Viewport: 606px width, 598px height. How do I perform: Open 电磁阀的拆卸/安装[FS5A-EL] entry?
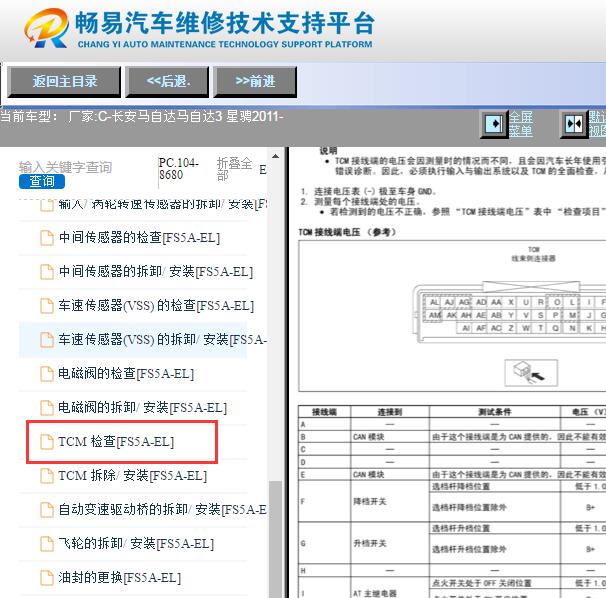142,407
